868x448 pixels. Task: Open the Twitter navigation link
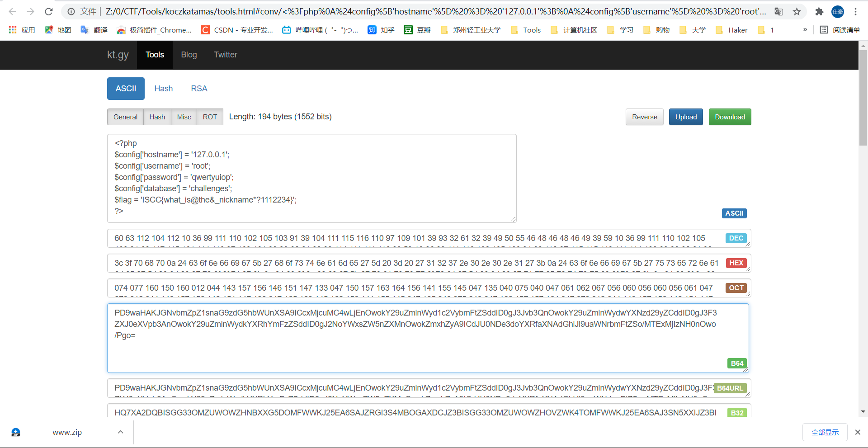225,55
